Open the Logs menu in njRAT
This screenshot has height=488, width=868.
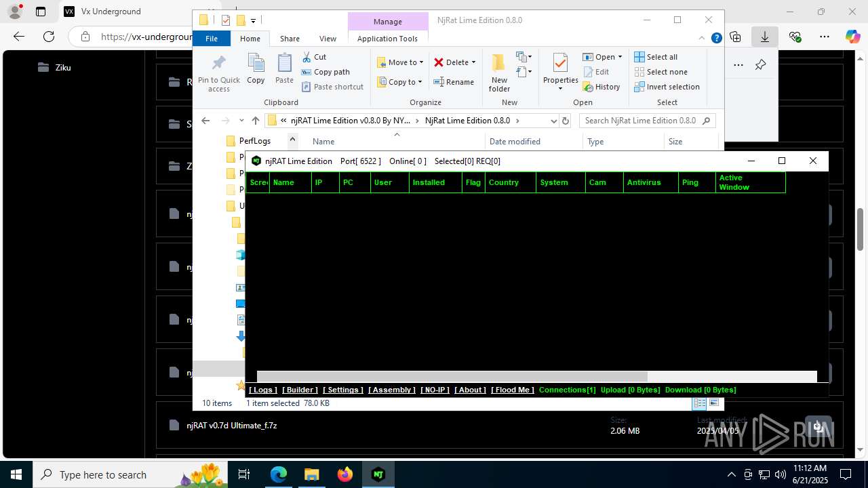(263, 390)
